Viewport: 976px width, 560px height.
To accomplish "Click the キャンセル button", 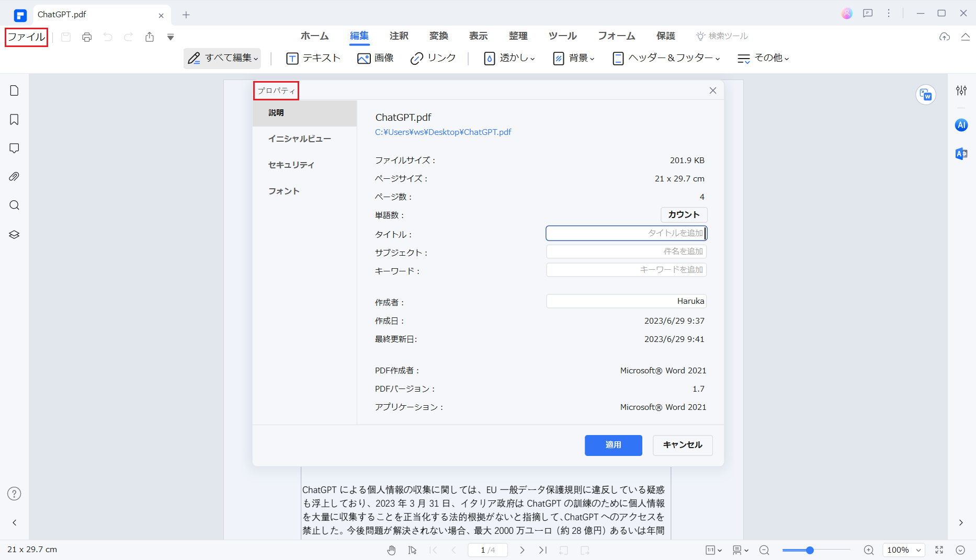I will [x=683, y=445].
